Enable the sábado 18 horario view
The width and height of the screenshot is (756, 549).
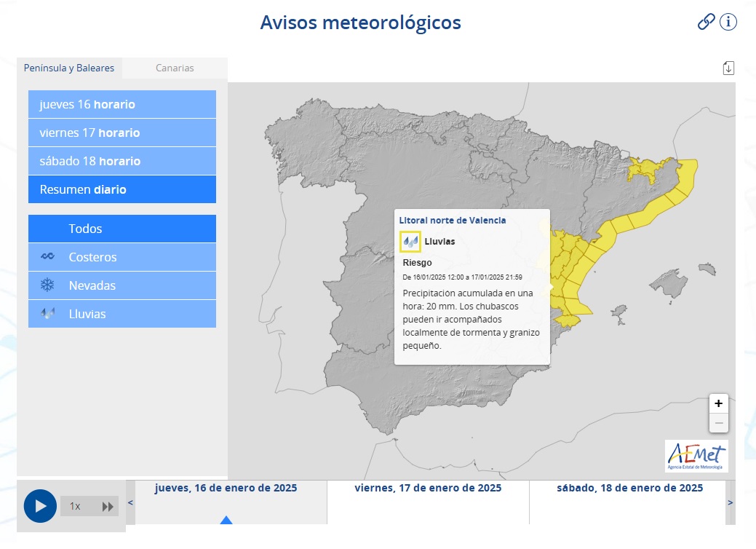pos(122,161)
